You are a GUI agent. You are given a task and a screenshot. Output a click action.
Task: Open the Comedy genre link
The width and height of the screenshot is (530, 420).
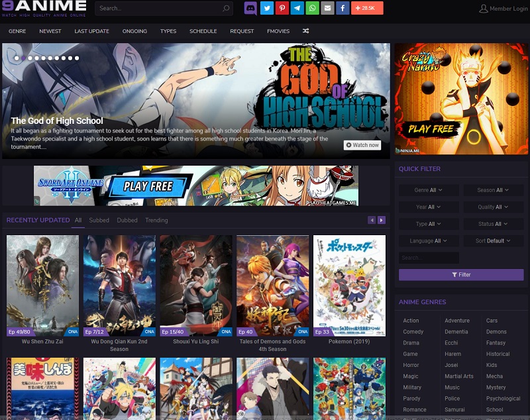click(412, 332)
